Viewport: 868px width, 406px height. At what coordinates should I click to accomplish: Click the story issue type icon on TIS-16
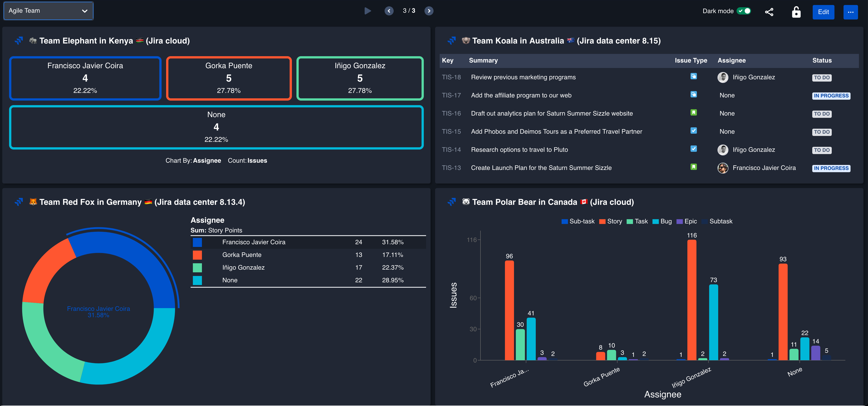pos(693,113)
